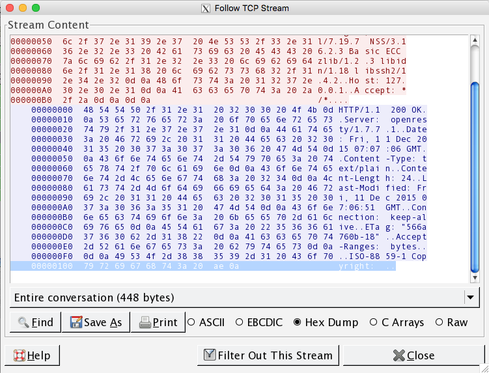Click the 'i, 11 De c 2015 0' ASCII text
This screenshot has width=489, height=373.
point(382,198)
